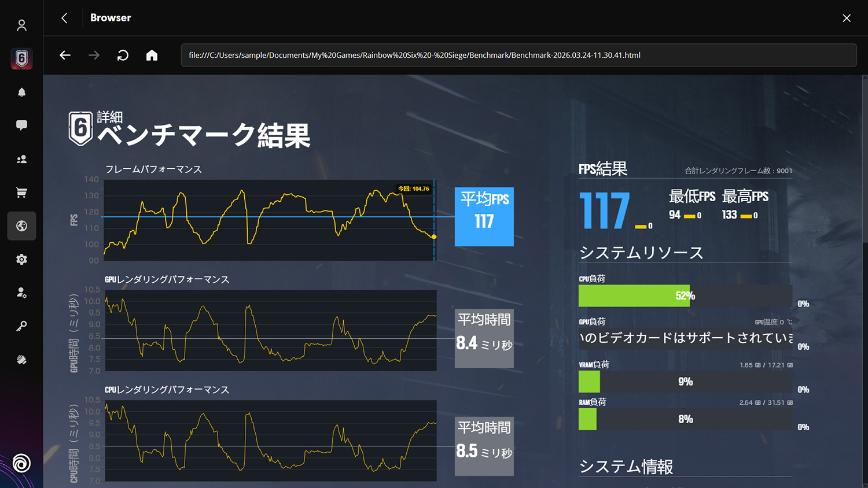Open the store shopping cart
The width and height of the screenshot is (868, 488).
[x=21, y=192]
